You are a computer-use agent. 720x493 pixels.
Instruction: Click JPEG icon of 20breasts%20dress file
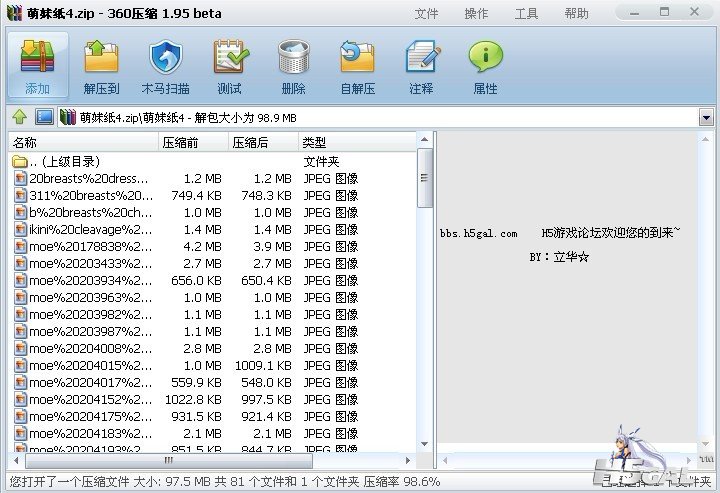[x=20, y=178]
